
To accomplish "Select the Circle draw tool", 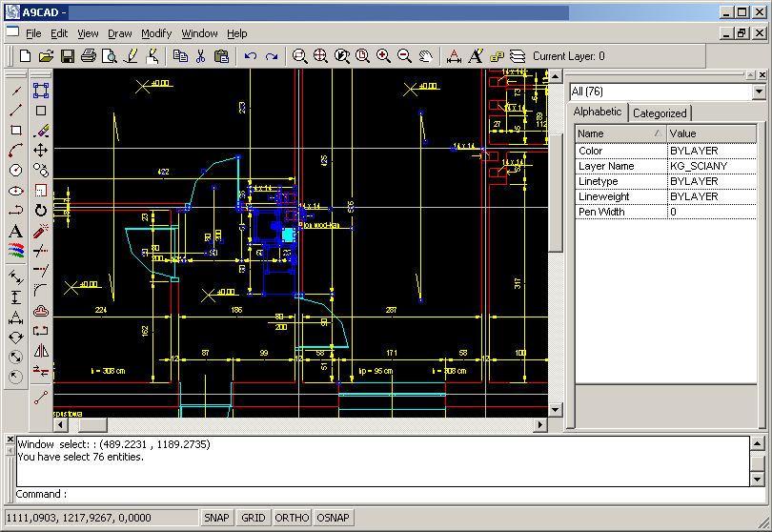I will click(x=16, y=171).
